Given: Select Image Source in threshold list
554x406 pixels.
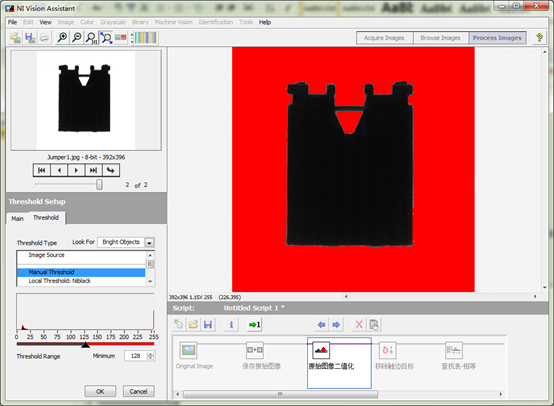Looking at the screenshot, I should [x=81, y=255].
